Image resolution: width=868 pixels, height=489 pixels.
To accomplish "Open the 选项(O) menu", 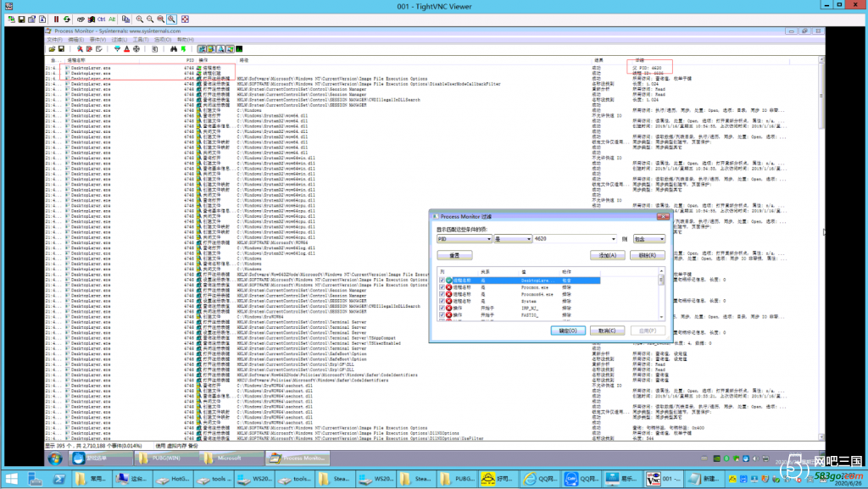I will (x=163, y=40).
